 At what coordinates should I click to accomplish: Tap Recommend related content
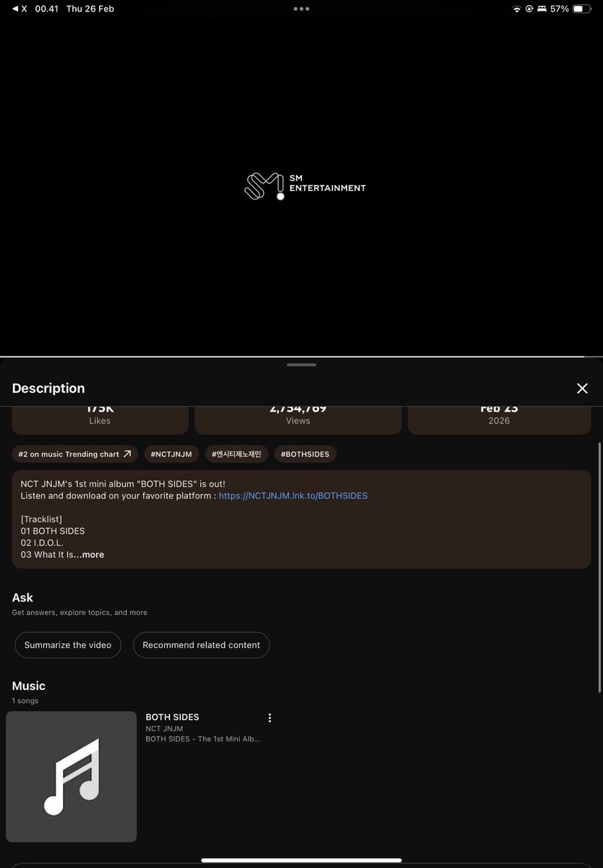pyautogui.click(x=201, y=645)
